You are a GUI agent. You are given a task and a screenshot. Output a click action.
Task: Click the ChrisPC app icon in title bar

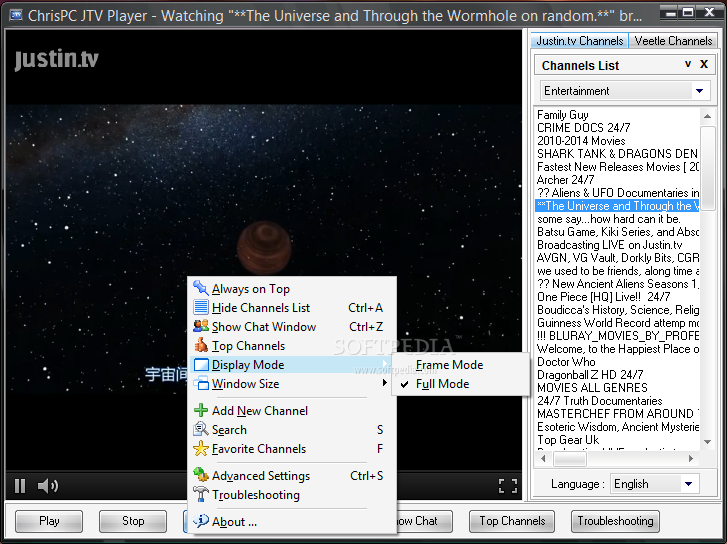click(x=16, y=15)
